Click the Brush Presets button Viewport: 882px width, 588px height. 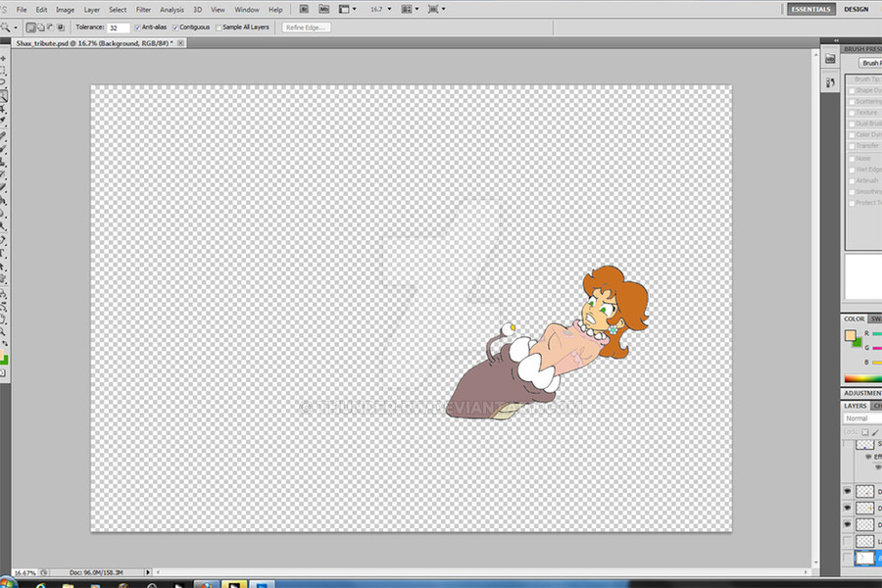870,63
